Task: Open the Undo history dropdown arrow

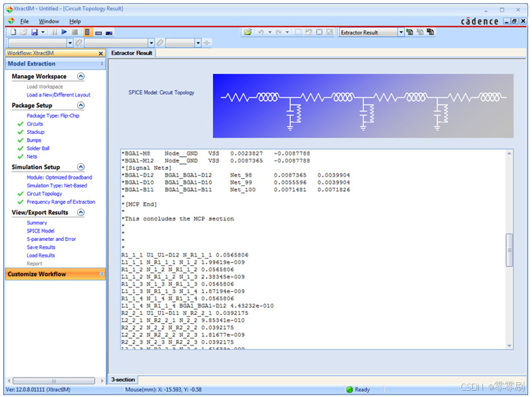Action: click(x=270, y=32)
